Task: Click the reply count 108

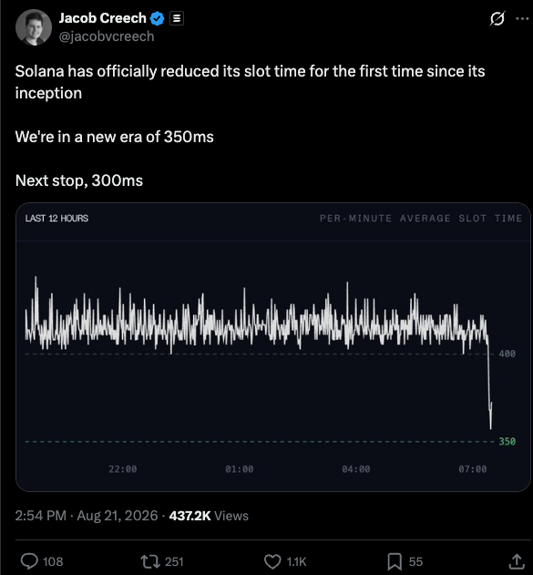Action: point(53,562)
